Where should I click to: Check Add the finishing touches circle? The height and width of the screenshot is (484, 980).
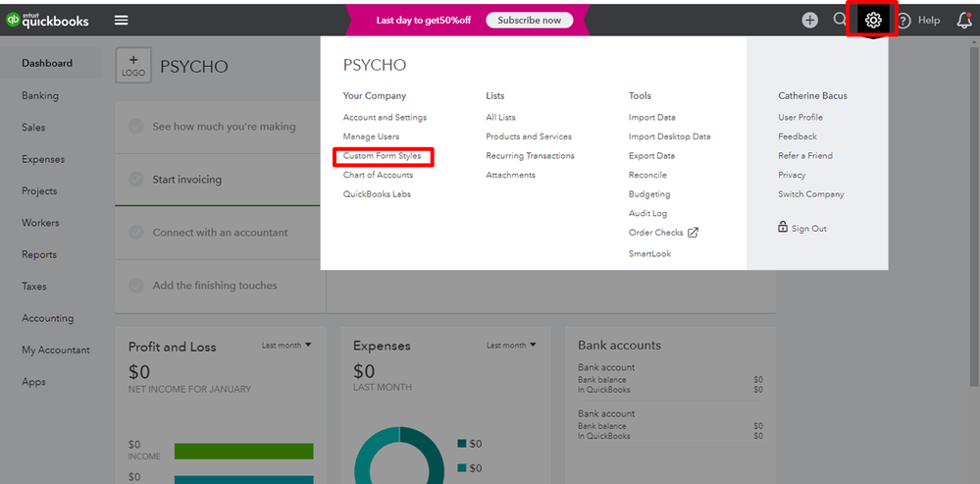pos(135,286)
